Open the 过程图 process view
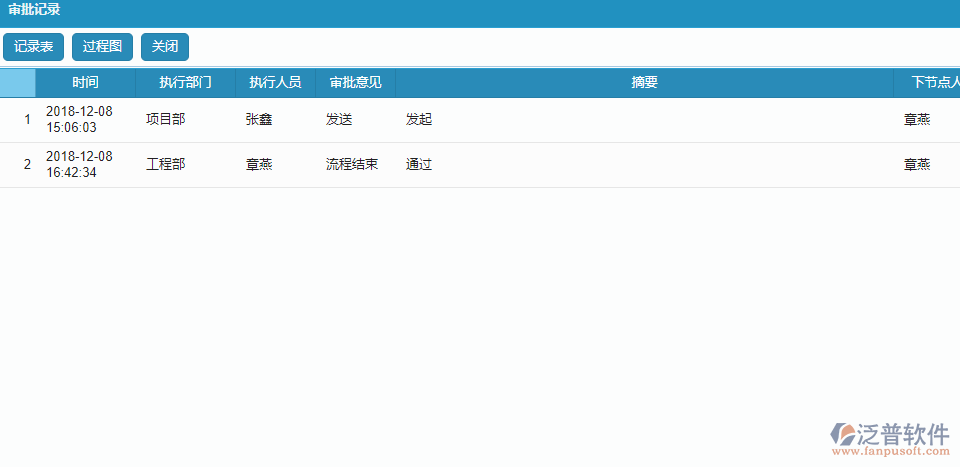 (x=102, y=47)
